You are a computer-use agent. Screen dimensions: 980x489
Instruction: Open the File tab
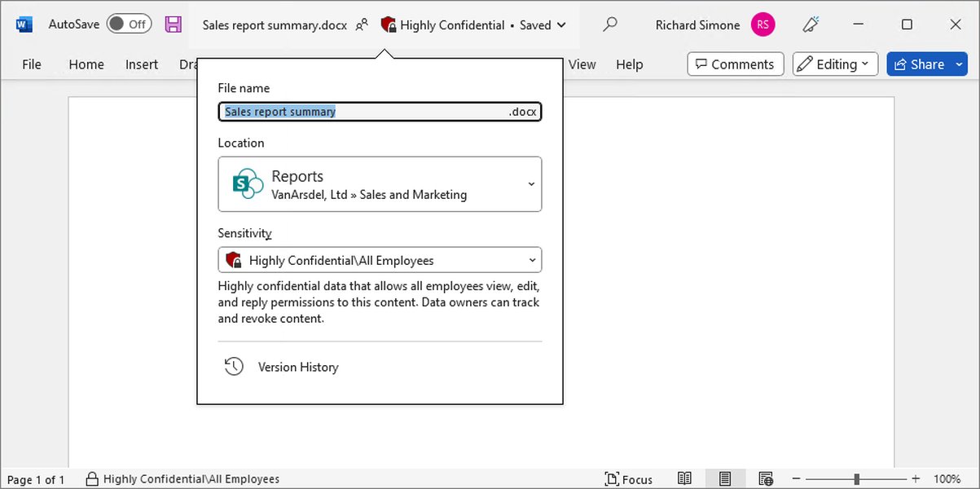[x=32, y=64]
